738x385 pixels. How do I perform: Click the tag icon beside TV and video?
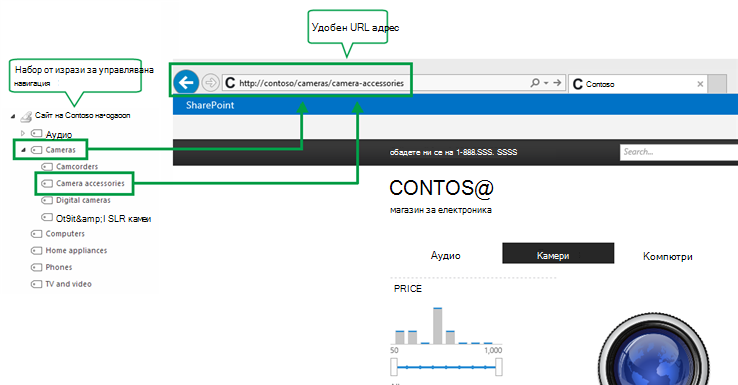pos(36,284)
